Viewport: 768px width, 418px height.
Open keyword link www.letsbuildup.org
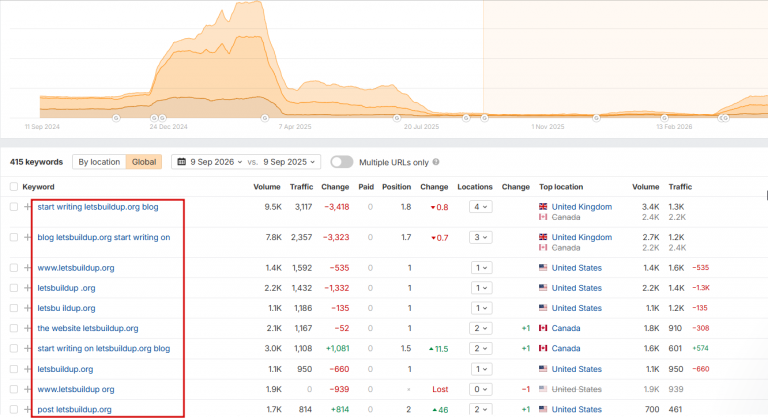pos(76,268)
